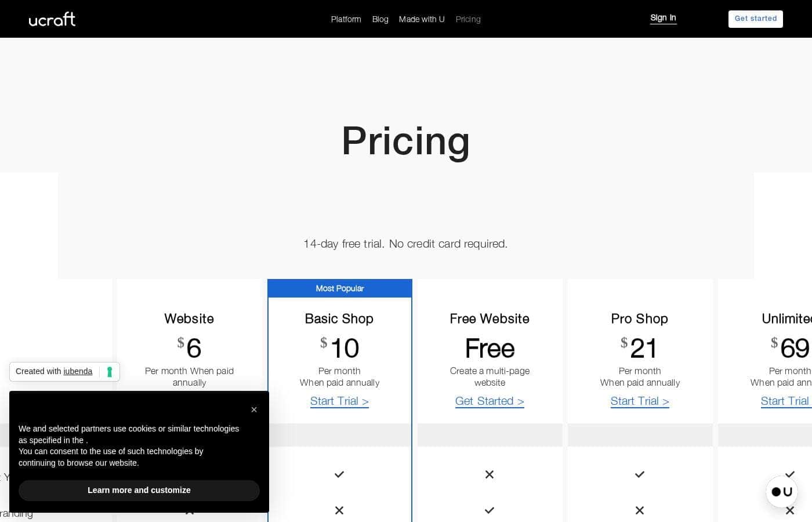
Task: Click the Pro Shop plan title
Action: point(640,318)
